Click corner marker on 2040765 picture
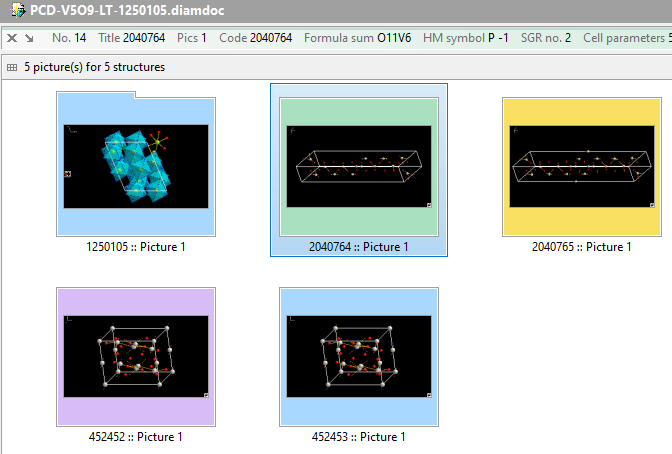 pos(649,203)
